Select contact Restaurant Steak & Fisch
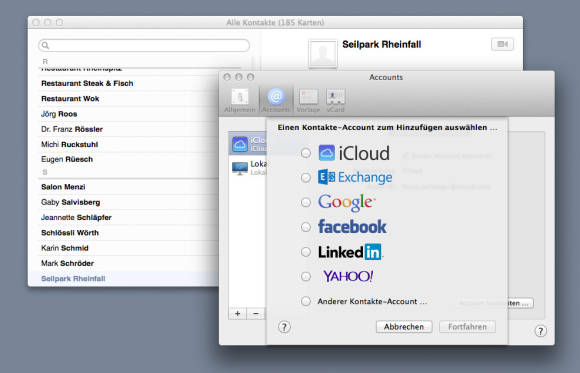The width and height of the screenshot is (580, 373). click(x=128, y=84)
